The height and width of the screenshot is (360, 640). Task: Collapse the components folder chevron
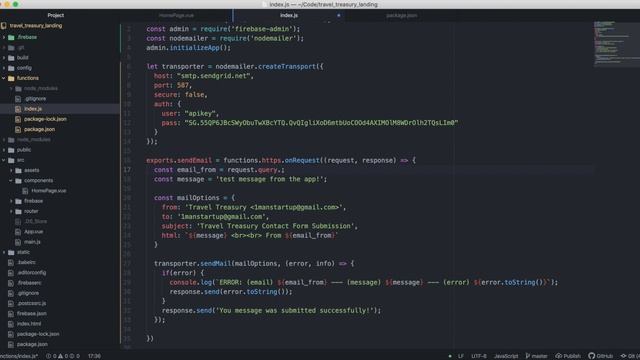point(11,180)
